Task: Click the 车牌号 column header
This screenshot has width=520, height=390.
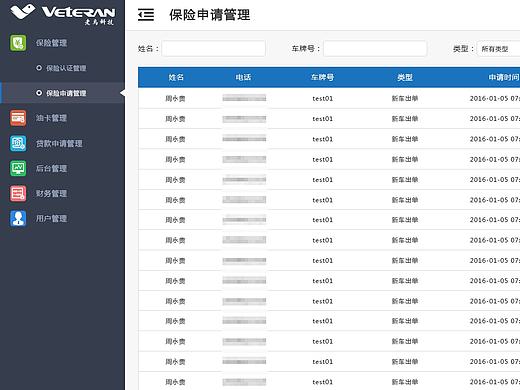Action: tap(322, 77)
